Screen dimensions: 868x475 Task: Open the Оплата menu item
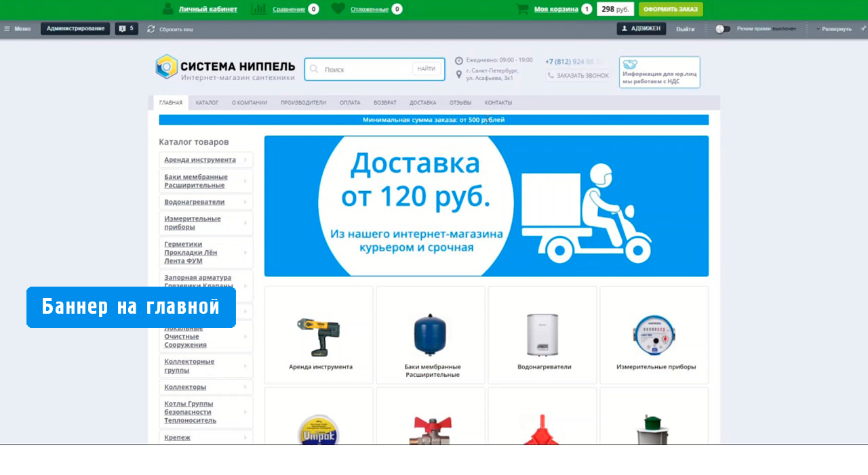point(350,103)
